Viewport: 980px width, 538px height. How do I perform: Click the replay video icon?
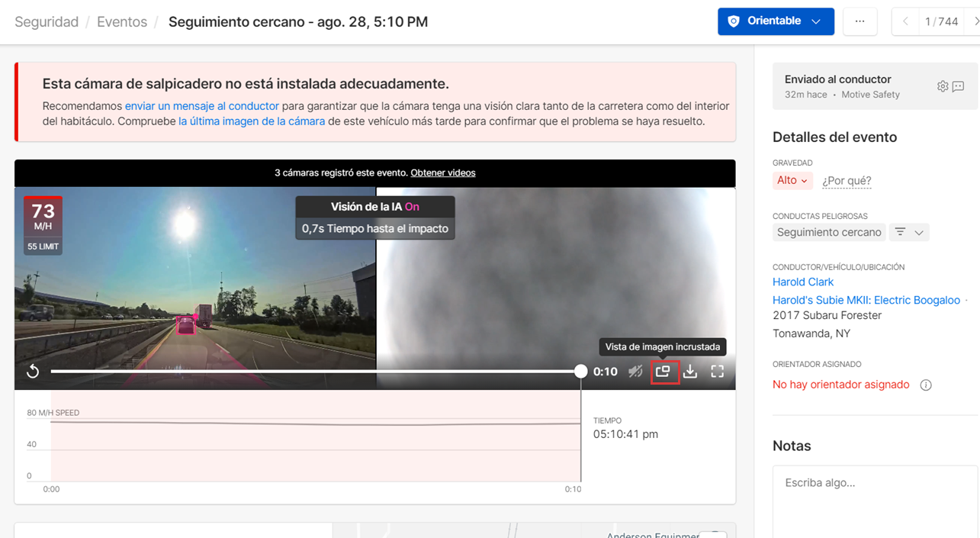[x=33, y=372]
